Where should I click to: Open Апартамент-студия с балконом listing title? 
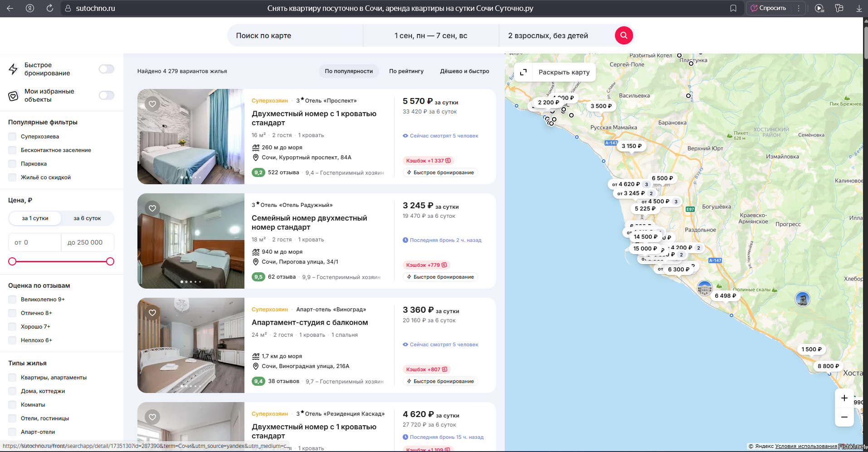pyautogui.click(x=310, y=323)
